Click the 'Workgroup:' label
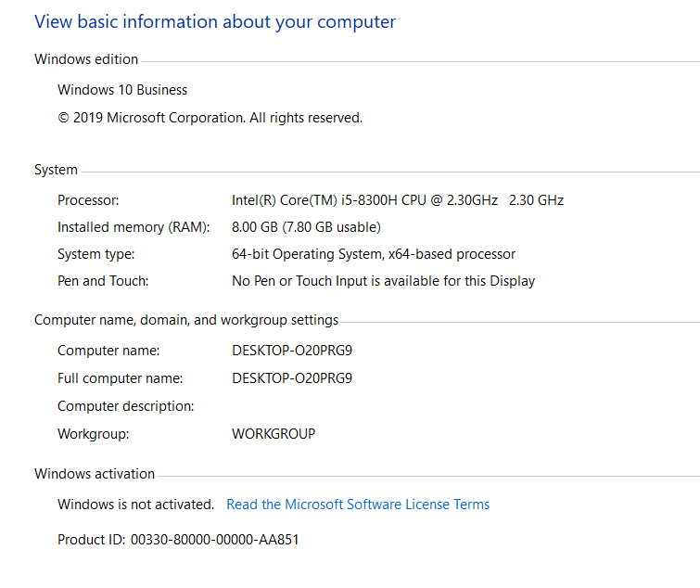700x588 pixels. tap(94, 433)
